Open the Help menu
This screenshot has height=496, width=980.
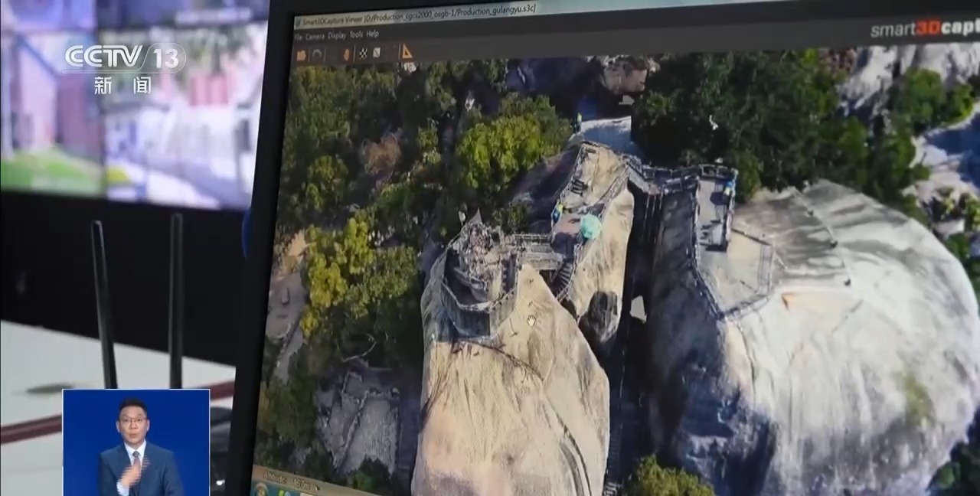[373, 34]
